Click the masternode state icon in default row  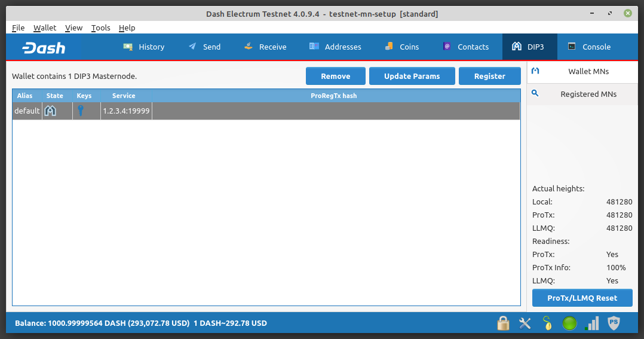click(x=51, y=111)
